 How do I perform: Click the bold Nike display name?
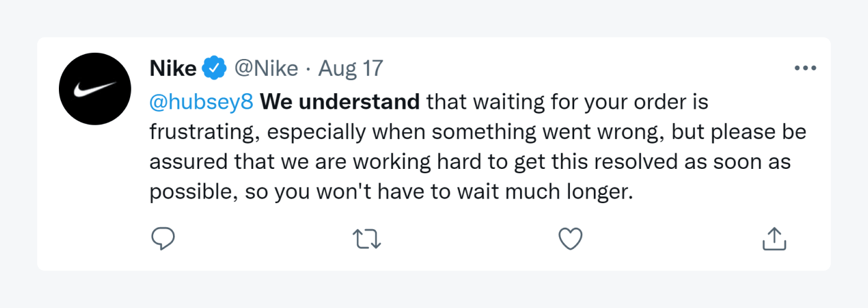pos(173,68)
